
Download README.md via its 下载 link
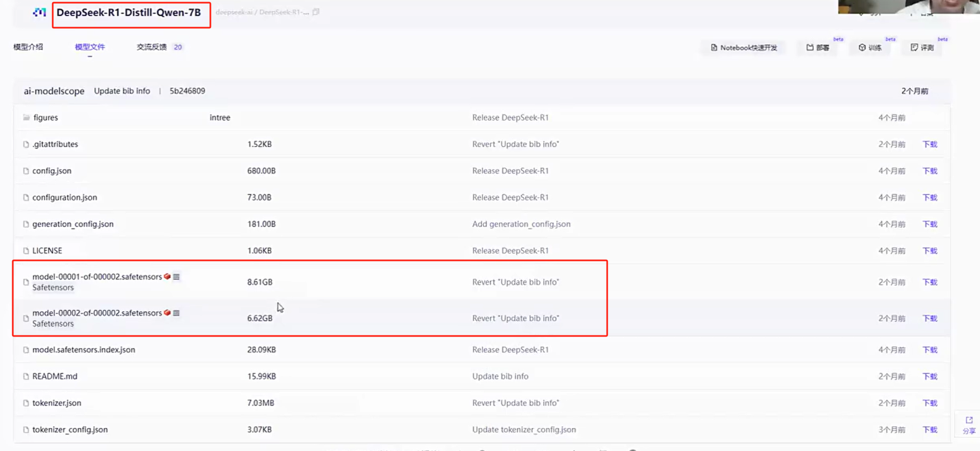[930, 376]
